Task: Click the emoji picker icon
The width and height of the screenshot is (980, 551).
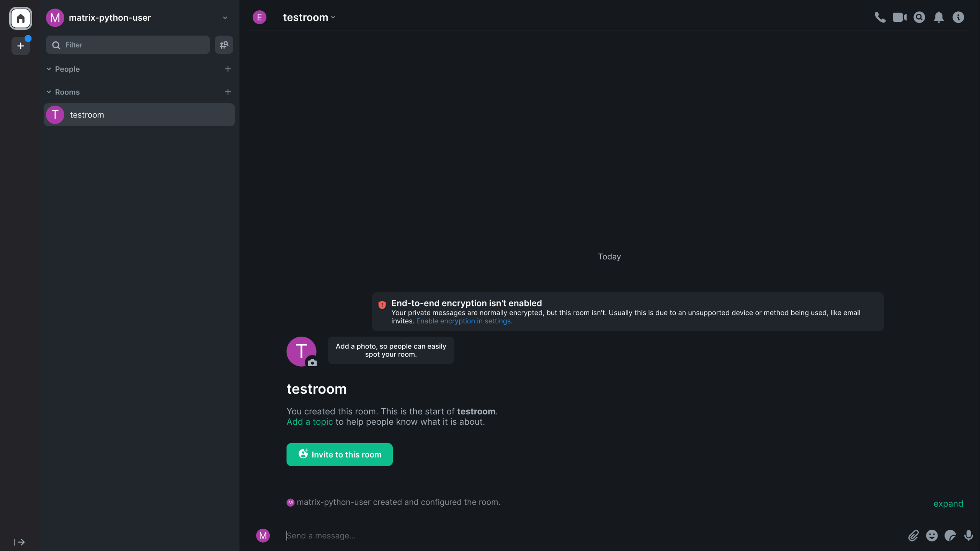Action: click(x=931, y=536)
